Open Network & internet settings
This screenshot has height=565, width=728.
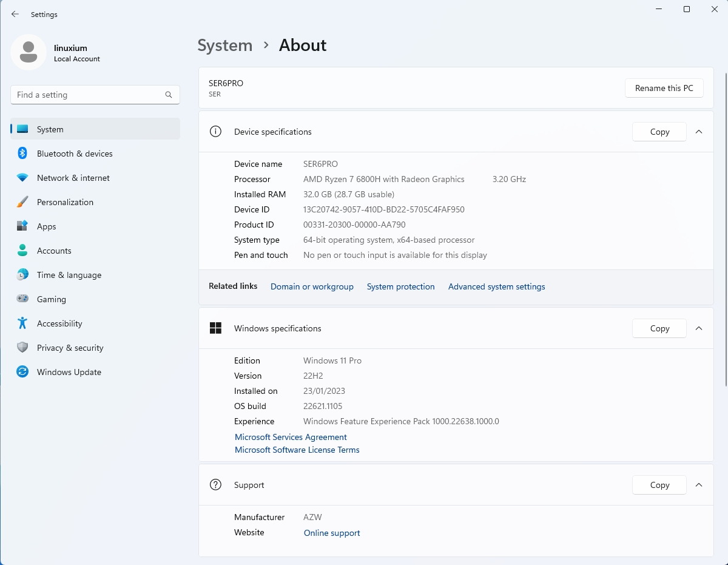click(95, 178)
